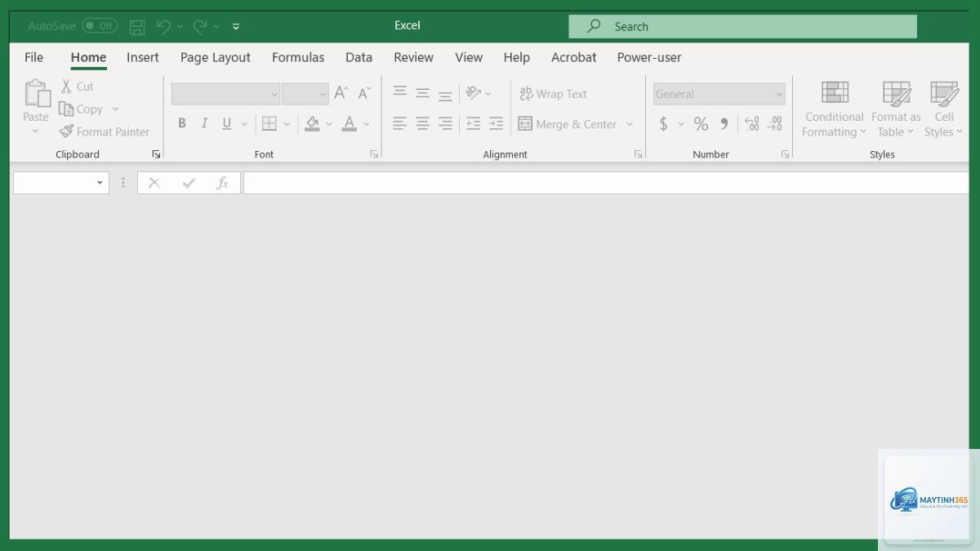Viewport: 980px width, 551px height.
Task: Open the Font settings dialog launcher
Action: [374, 154]
